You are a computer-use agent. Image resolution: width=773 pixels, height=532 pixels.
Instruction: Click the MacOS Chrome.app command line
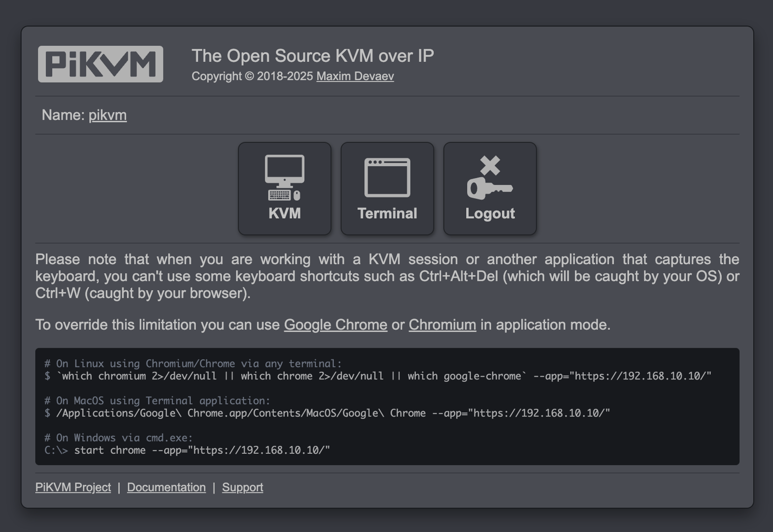coord(327,413)
